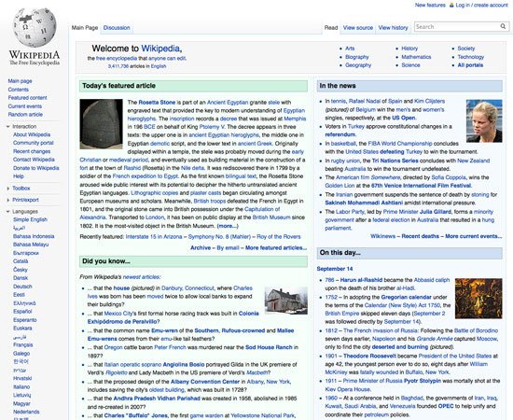Go to Main page in sidebar
This screenshot has width=513, height=420.
[20, 81]
